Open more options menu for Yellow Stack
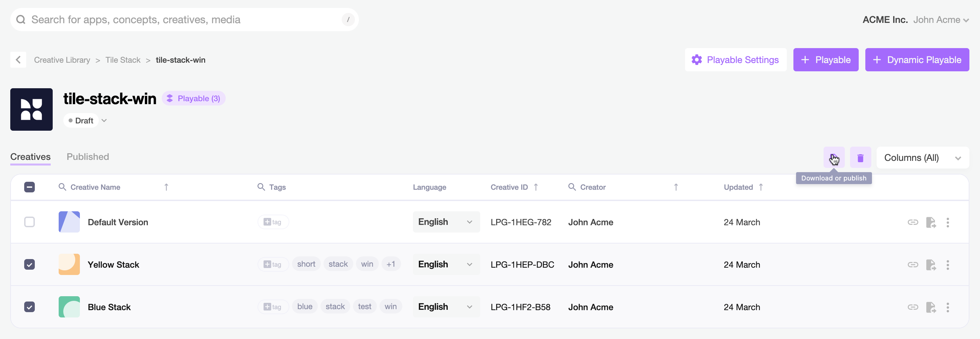The width and height of the screenshot is (980, 339). tap(948, 265)
